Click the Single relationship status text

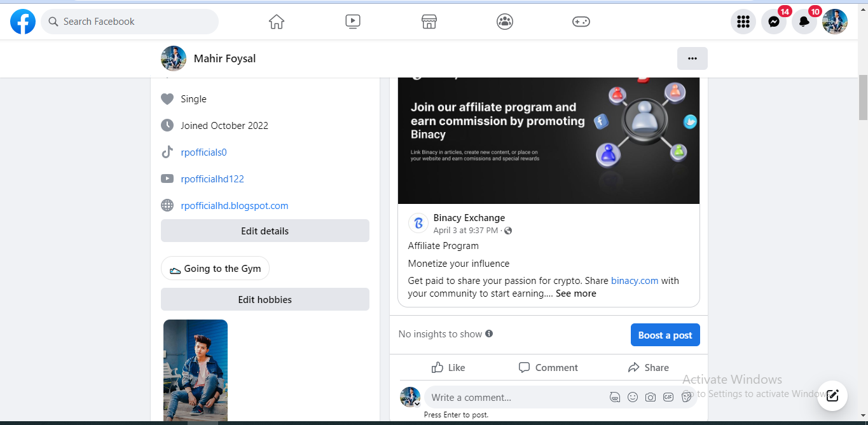[193, 99]
